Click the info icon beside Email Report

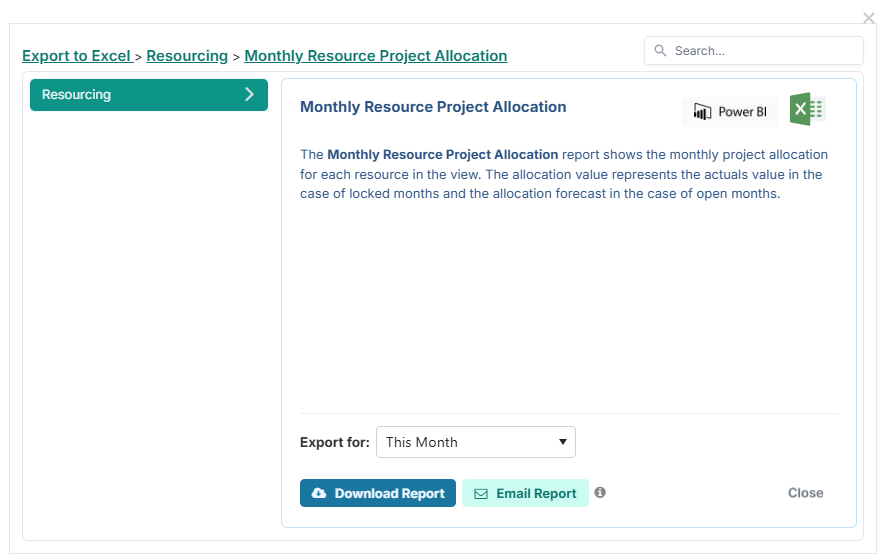pyautogui.click(x=600, y=493)
